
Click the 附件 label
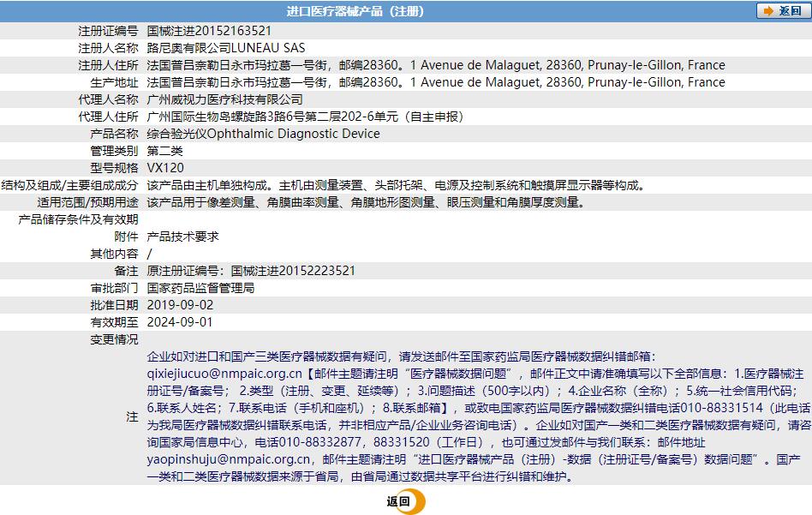coord(127,237)
